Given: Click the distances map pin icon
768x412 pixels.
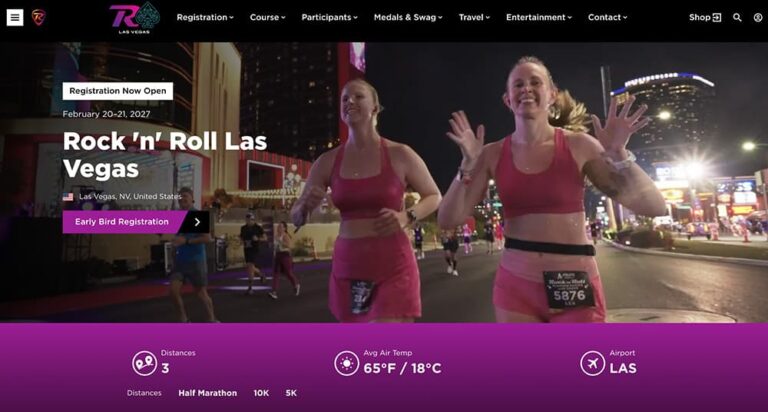Looking at the screenshot, I should 144,364.
